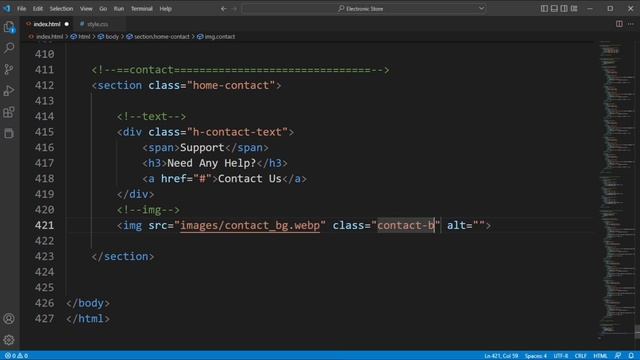Go forward with the navigation arrow
Viewport: 640px width, 360px height.
234,9
